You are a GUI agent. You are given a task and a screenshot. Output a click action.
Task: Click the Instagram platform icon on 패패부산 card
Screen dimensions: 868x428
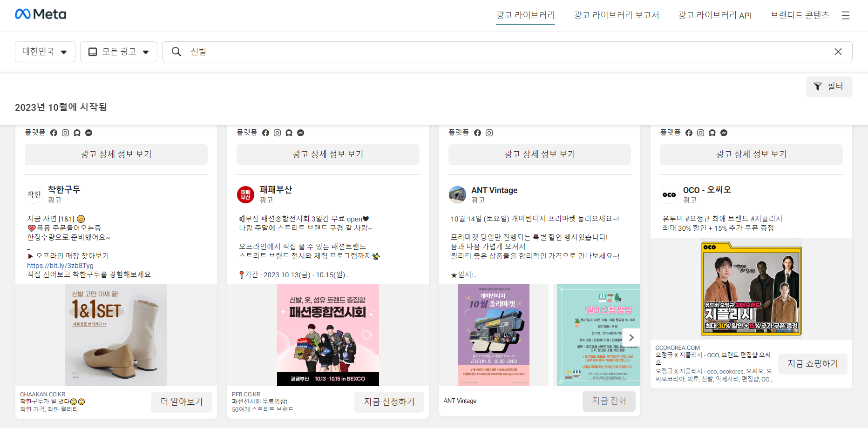click(x=278, y=133)
